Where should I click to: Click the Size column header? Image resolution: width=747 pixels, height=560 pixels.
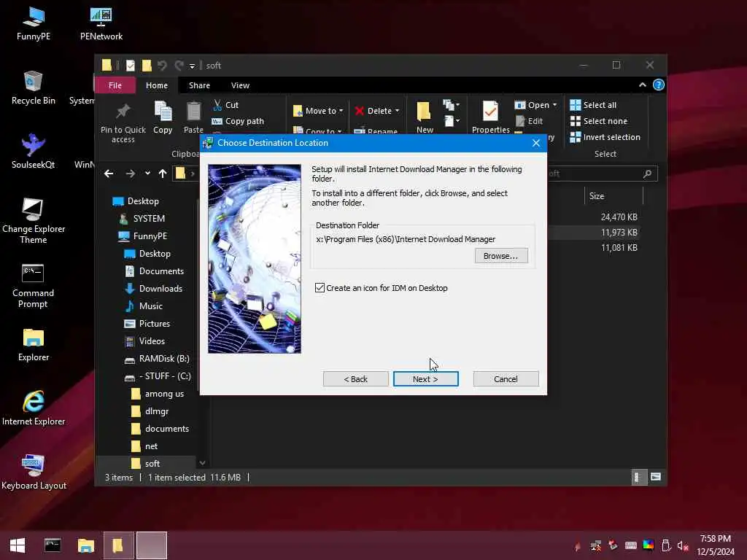[614, 195]
